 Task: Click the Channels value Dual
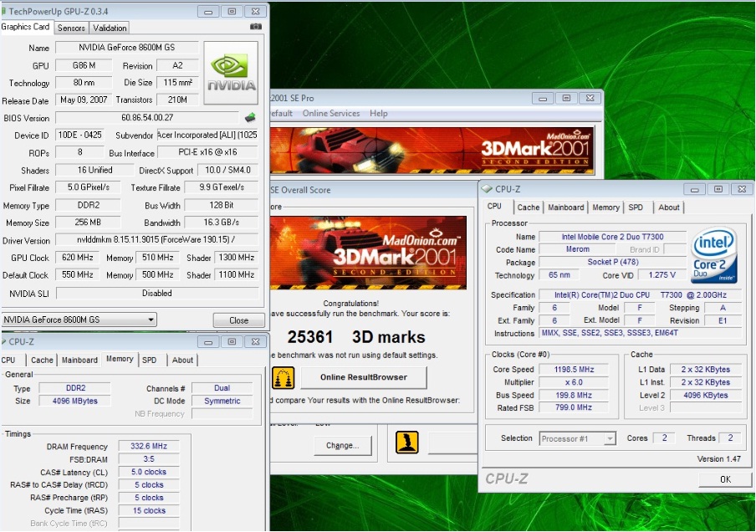(222, 388)
